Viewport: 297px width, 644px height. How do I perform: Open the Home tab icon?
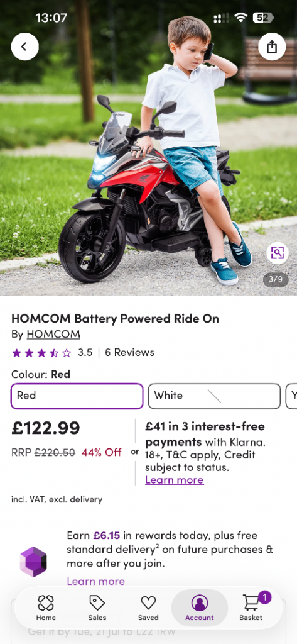coord(46,602)
